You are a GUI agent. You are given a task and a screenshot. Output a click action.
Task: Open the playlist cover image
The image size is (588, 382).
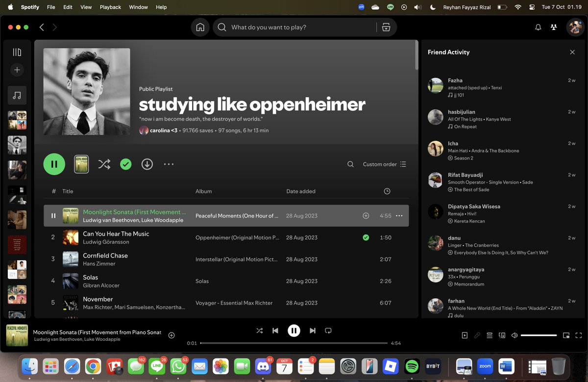click(x=87, y=92)
